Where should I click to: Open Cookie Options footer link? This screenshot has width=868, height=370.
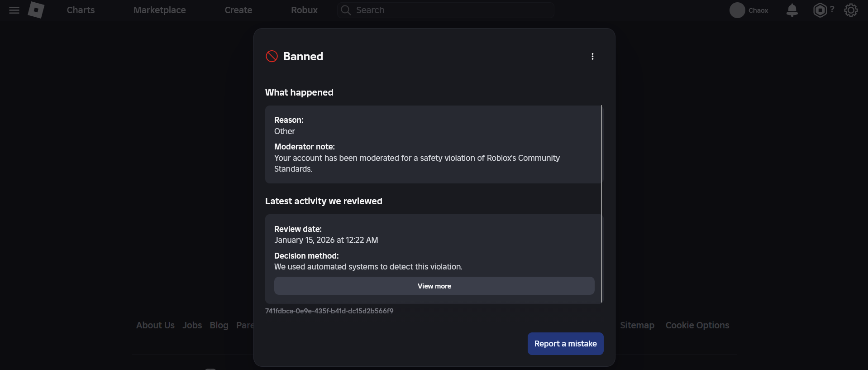[x=697, y=325]
